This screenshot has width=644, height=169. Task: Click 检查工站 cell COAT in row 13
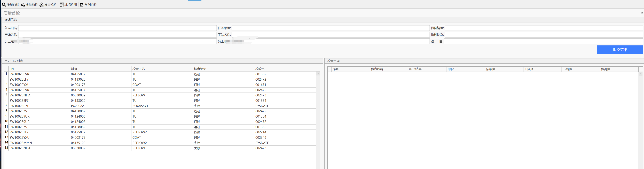(162, 137)
